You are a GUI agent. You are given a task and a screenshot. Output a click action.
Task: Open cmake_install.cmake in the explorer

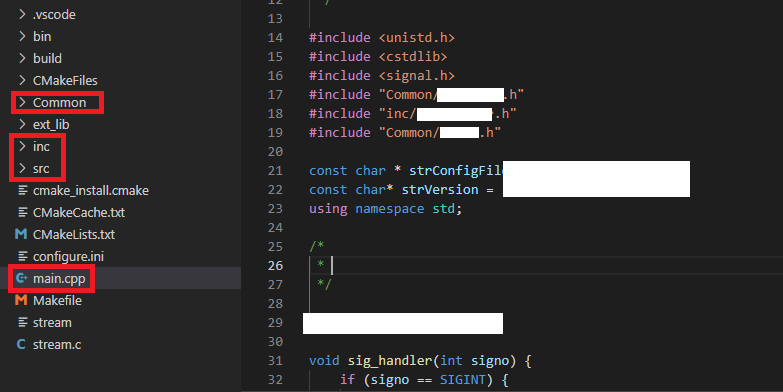pyautogui.click(x=91, y=191)
